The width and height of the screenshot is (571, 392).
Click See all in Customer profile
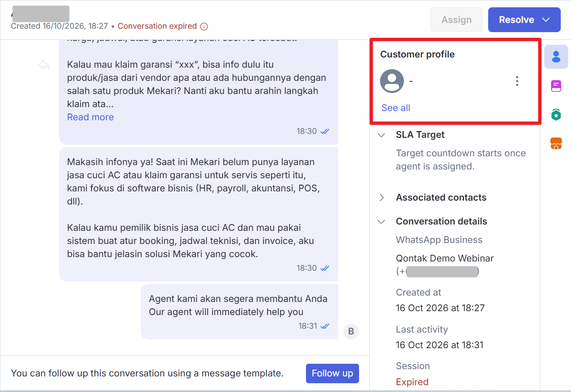point(396,108)
